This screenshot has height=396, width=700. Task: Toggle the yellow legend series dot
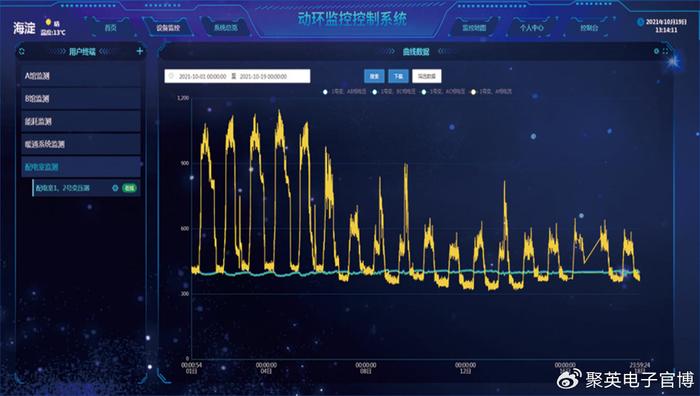473,92
